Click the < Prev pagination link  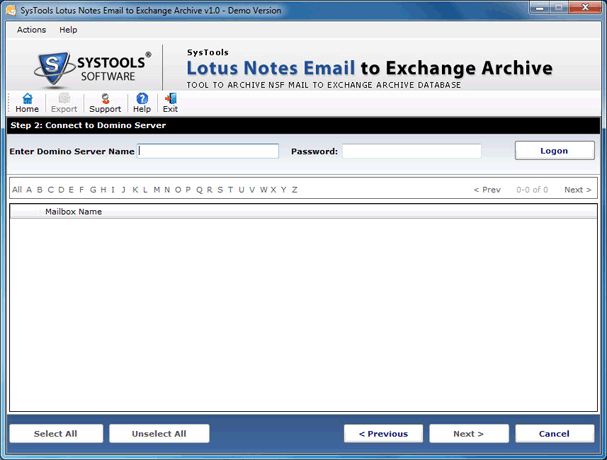click(487, 190)
